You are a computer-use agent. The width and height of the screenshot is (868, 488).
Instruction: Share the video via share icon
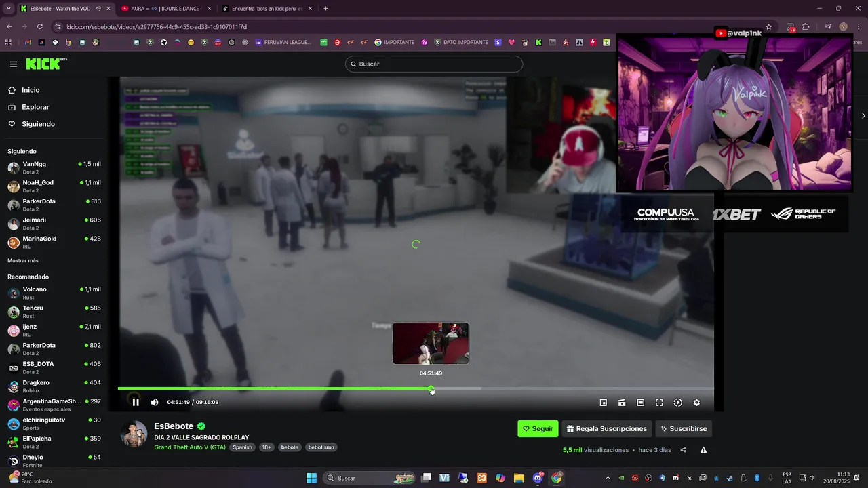(x=683, y=450)
